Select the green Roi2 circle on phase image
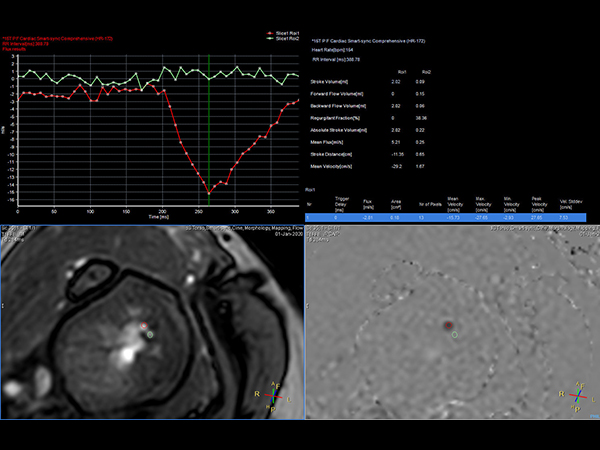600x450 pixels. [455, 335]
